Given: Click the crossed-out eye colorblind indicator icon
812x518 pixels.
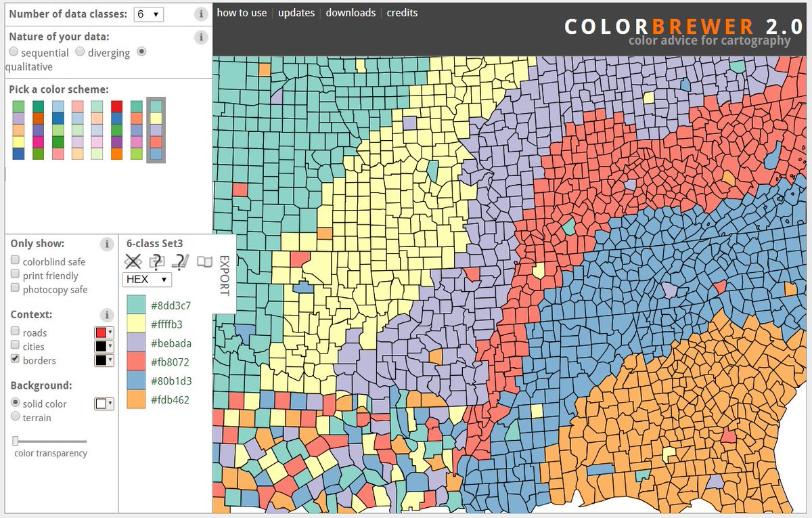Looking at the screenshot, I should tap(134, 261).
